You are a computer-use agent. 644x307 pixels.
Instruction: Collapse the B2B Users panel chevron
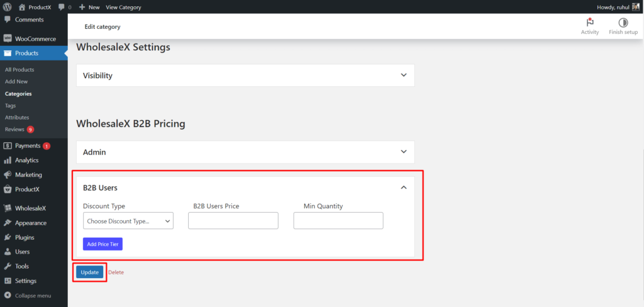(x=404, y=187)
